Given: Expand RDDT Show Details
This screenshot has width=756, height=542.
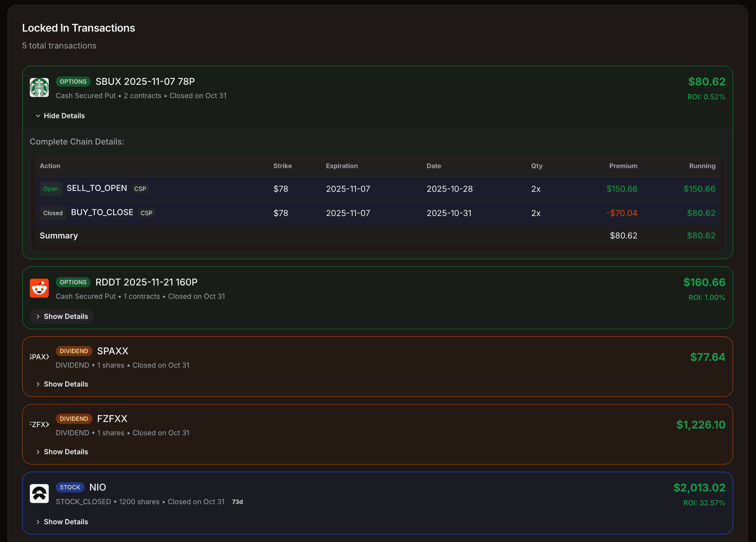Looking at the screenshot, I should (61, 317).
